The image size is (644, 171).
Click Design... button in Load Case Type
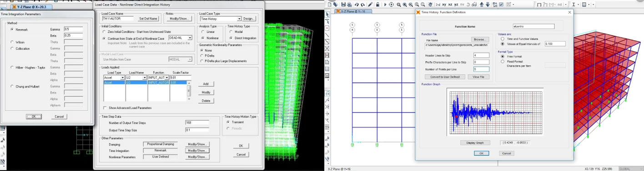pos(249,19)
